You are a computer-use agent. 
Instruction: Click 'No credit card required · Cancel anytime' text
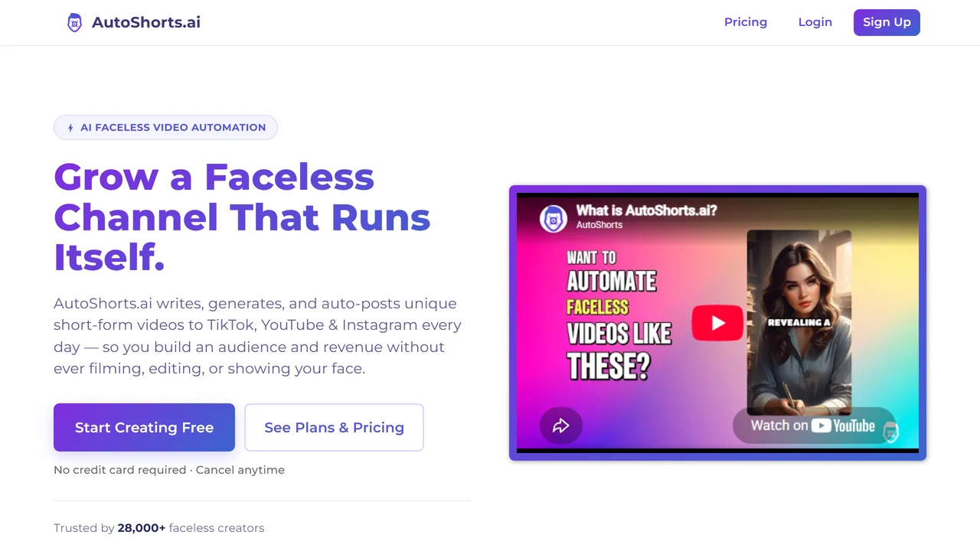coord(169,470)
